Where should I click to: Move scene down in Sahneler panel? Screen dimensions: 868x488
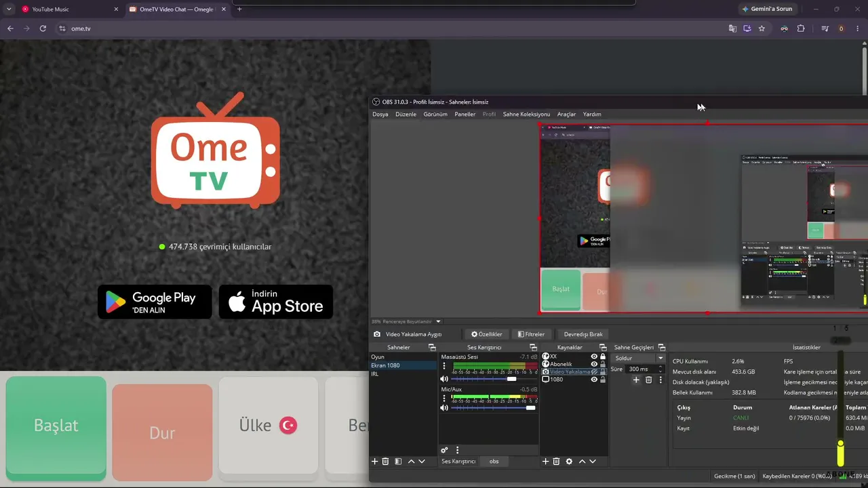tap(422, 462)
